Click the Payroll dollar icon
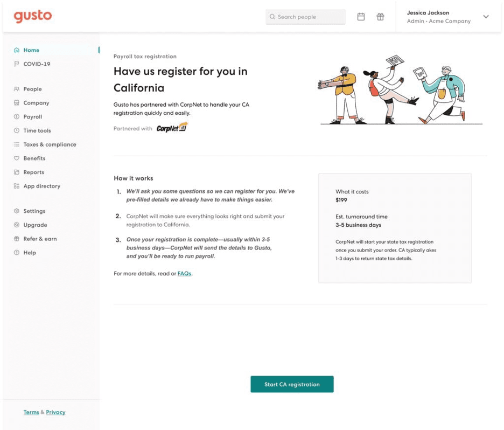This screenshot has height=430, width=504. coord(17,117)
